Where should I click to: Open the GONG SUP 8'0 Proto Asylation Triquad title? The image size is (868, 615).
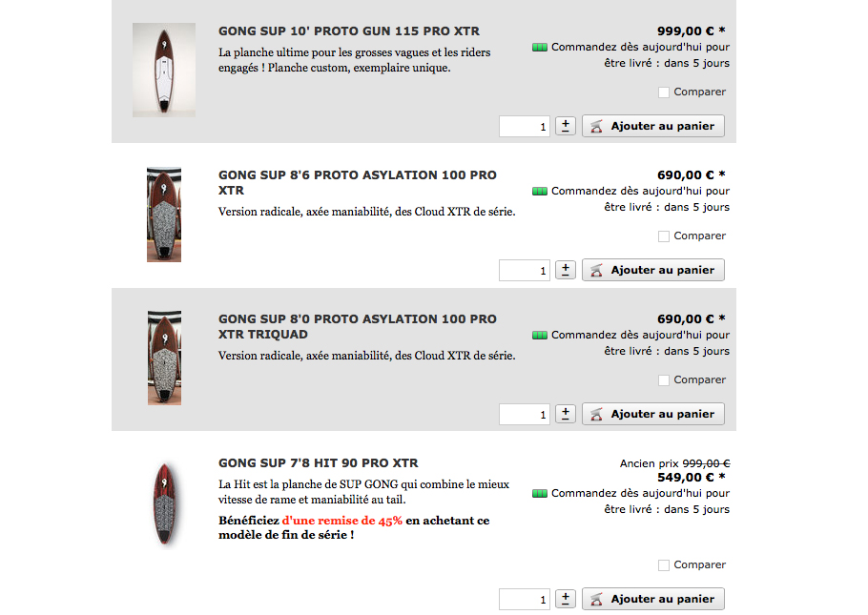pos(357,327)
